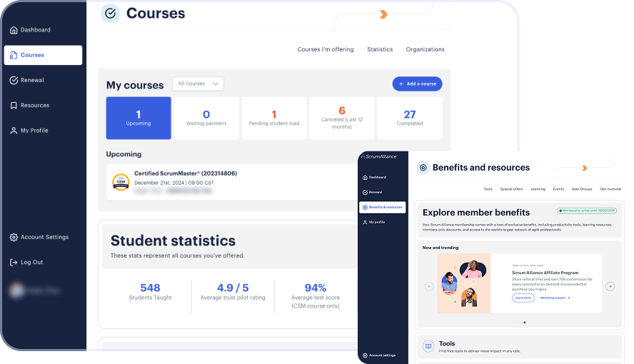The image size is (634, 364).
Task: Click the Membership active until badge
Action: (x=587, y=211)
